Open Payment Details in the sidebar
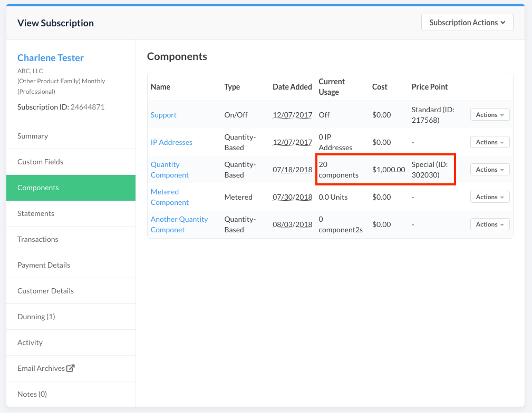The image size is (532, 413). tap(44, 265)
